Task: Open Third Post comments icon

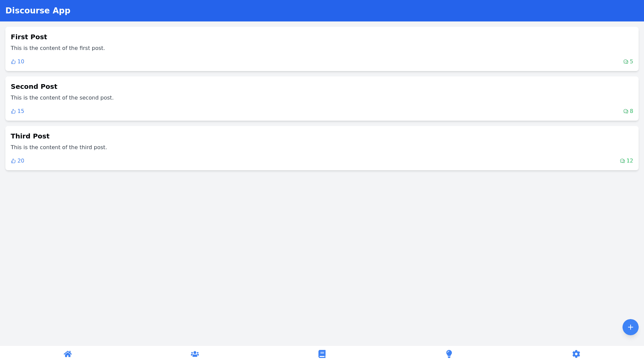Action: click(x=622, y=161)
